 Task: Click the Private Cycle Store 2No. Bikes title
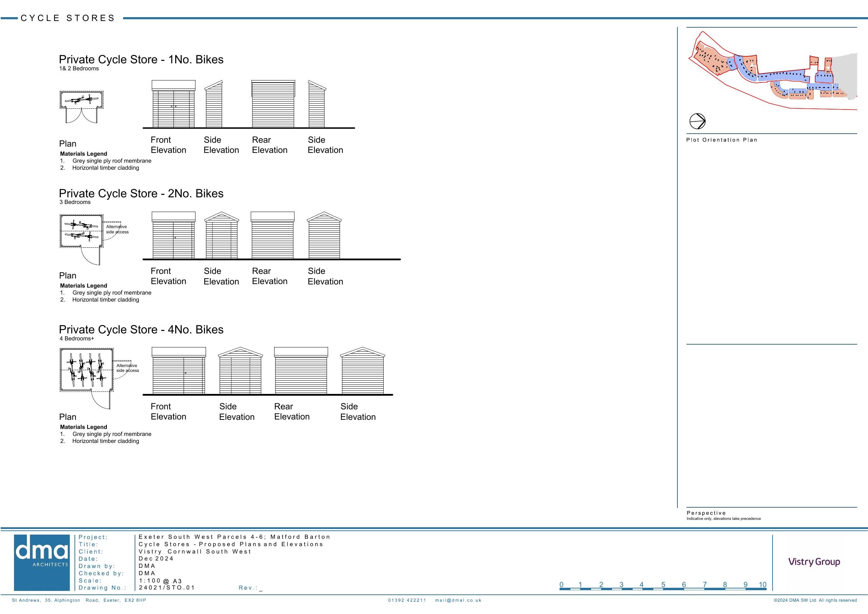point(141,193)
